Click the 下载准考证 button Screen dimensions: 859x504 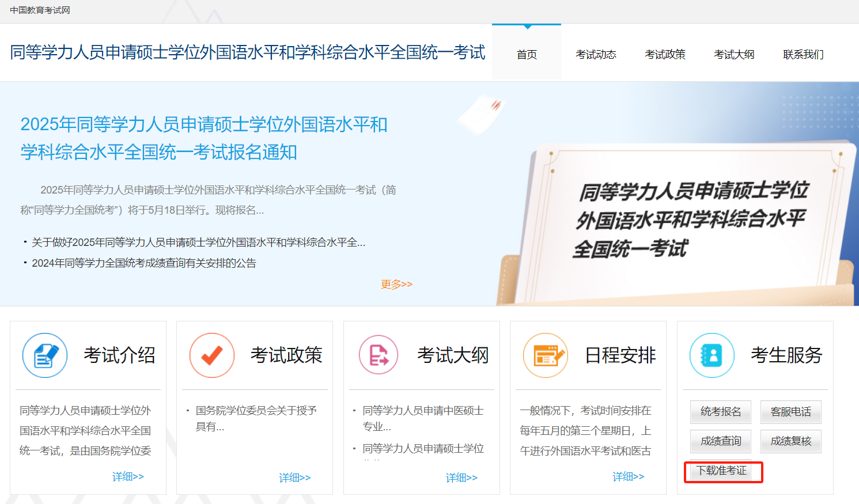point(722,471)
